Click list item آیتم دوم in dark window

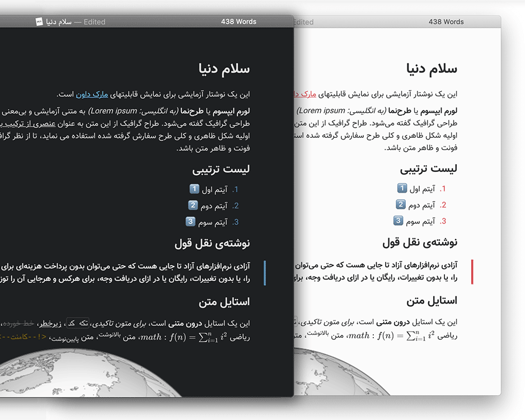point(214,206)
